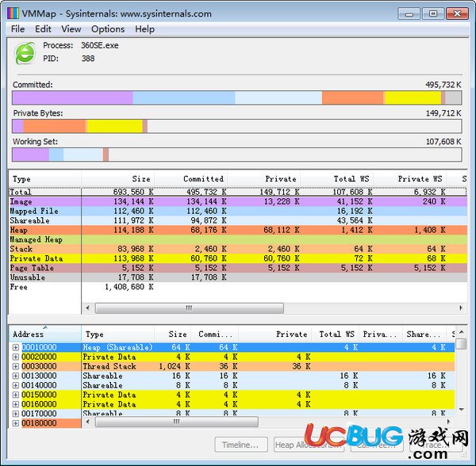Expand address 00180000 row

tap(16, 423)
